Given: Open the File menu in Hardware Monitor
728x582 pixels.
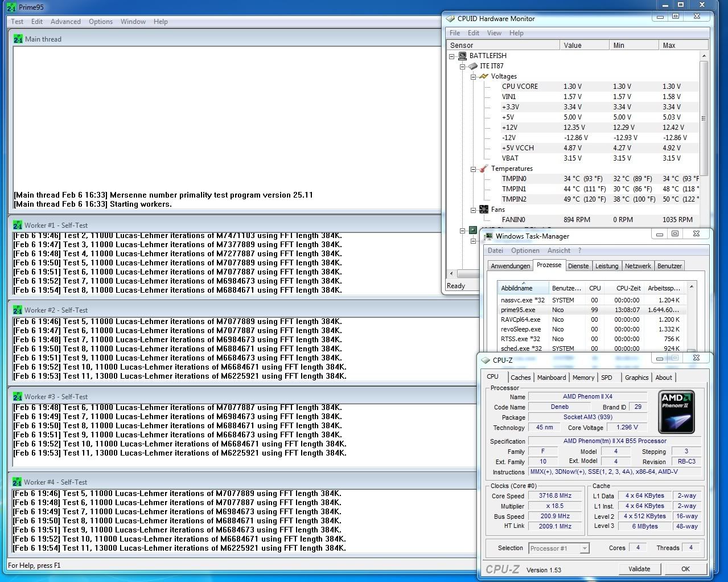Looking at the screenshot, I should coord(455,33).
